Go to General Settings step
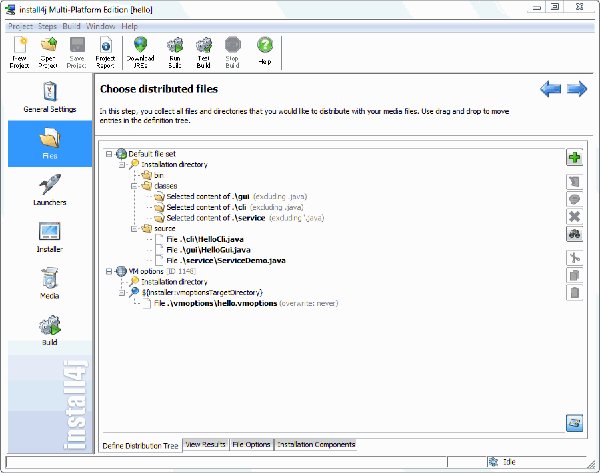This screenshot has width=600, height=473. tap(50, 97)
